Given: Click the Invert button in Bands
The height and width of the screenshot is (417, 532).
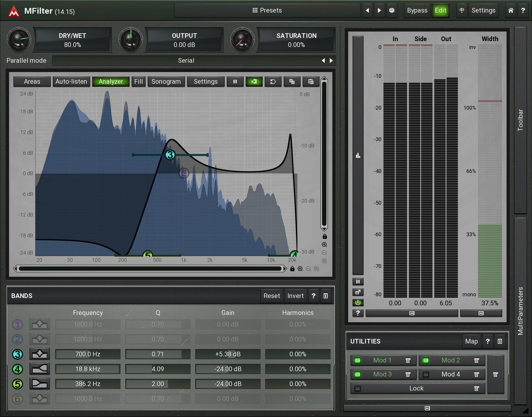Looking at the screenshot, I should (x=295, y=296).
